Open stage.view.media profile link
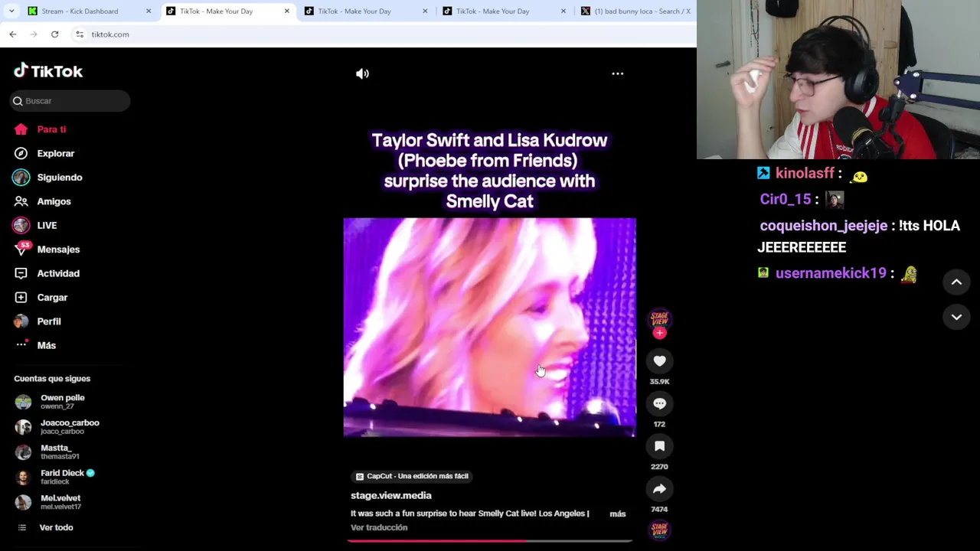The height and width of the screenshot is (551, 980). pyautogui.click(x=390, y=495)
